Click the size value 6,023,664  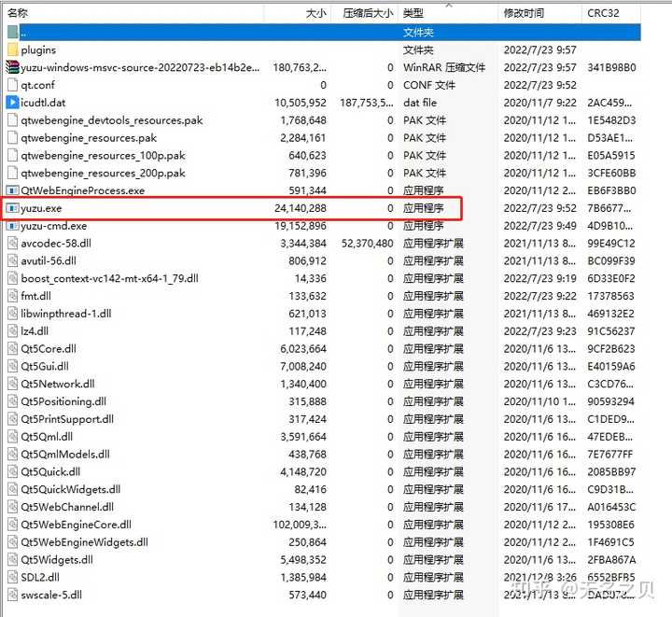pyautogui.click(x=303, y=349)
